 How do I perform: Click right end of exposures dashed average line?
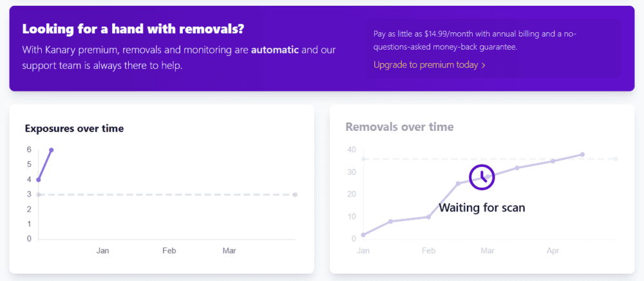pyautogui.click(x=295, y=195)
